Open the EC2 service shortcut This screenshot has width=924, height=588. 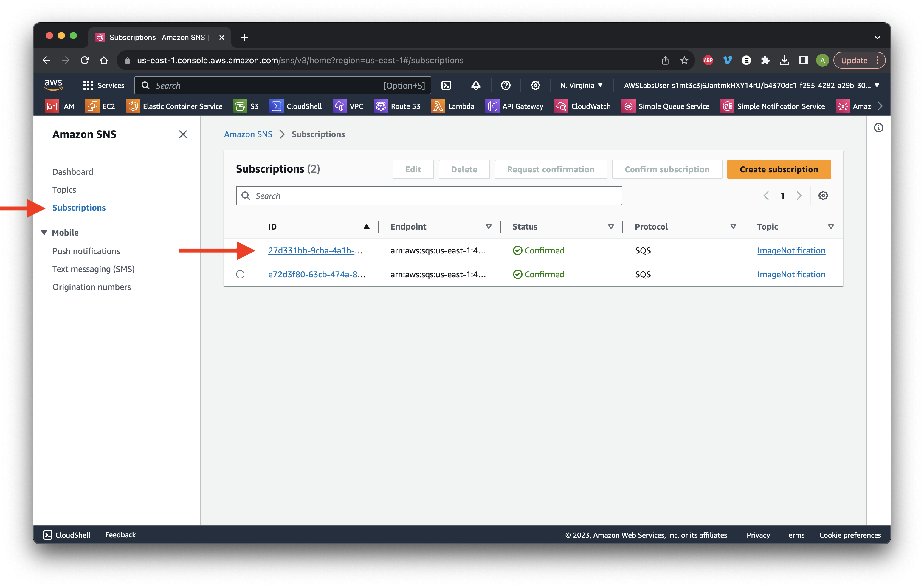point(100,106)
